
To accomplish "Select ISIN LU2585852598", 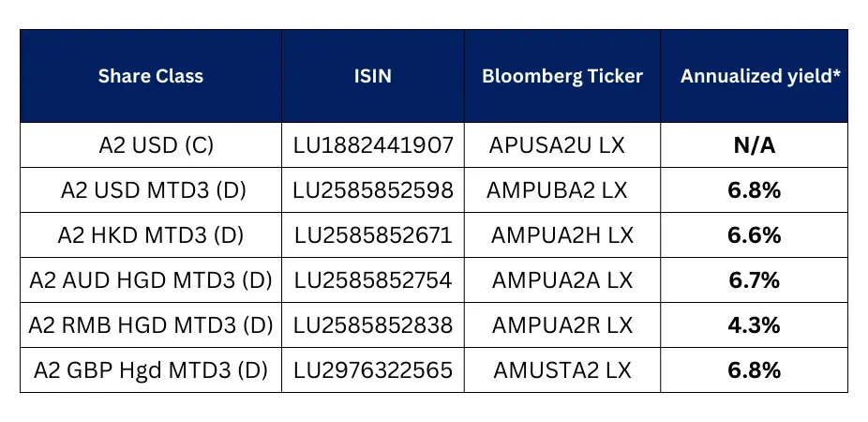I will 372,190.
